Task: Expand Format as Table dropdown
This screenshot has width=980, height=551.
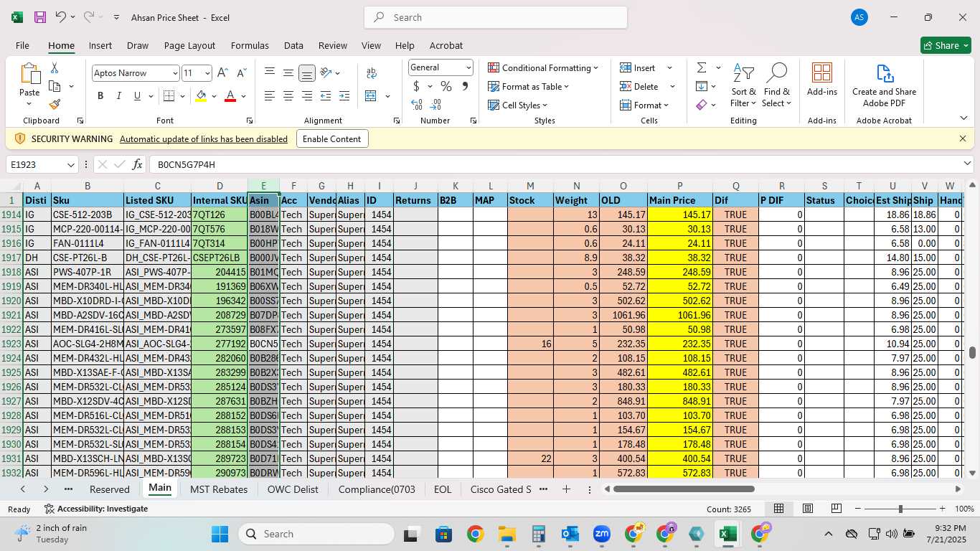Action: pyautogui.click(x=566, y=87)
